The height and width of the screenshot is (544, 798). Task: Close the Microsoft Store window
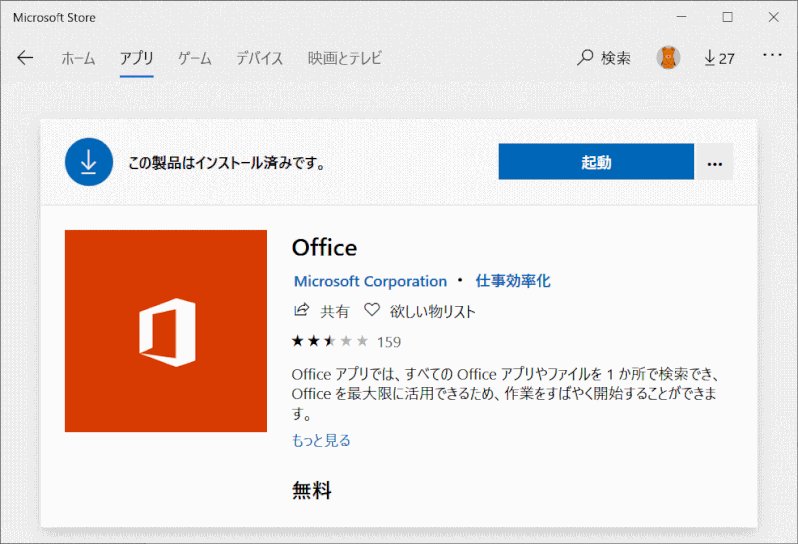pyautogui.click(x=774, y=17)
